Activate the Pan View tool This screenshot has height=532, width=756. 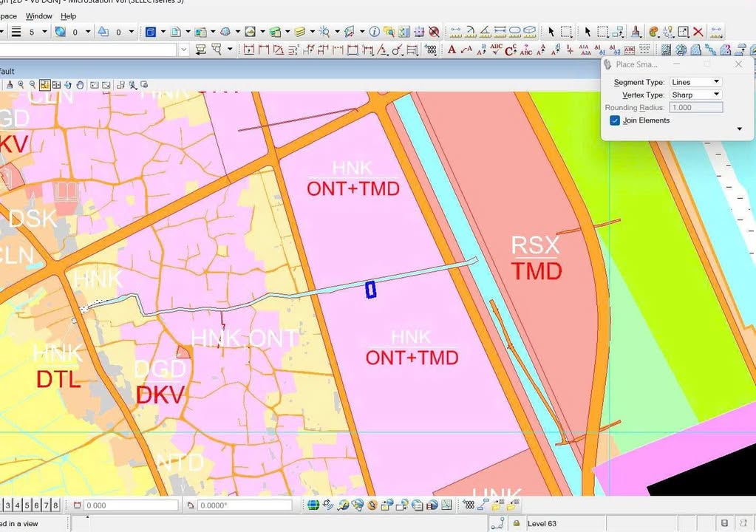(80, 85)
